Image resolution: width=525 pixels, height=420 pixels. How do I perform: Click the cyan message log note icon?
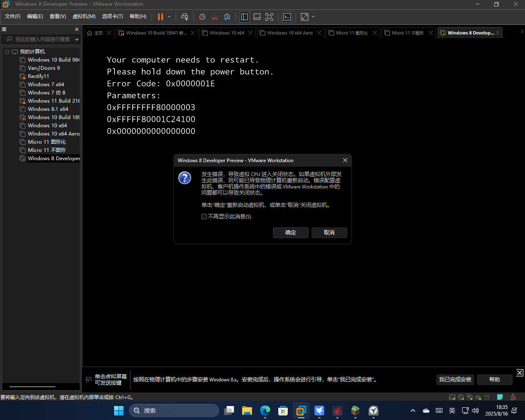(500, 397)
